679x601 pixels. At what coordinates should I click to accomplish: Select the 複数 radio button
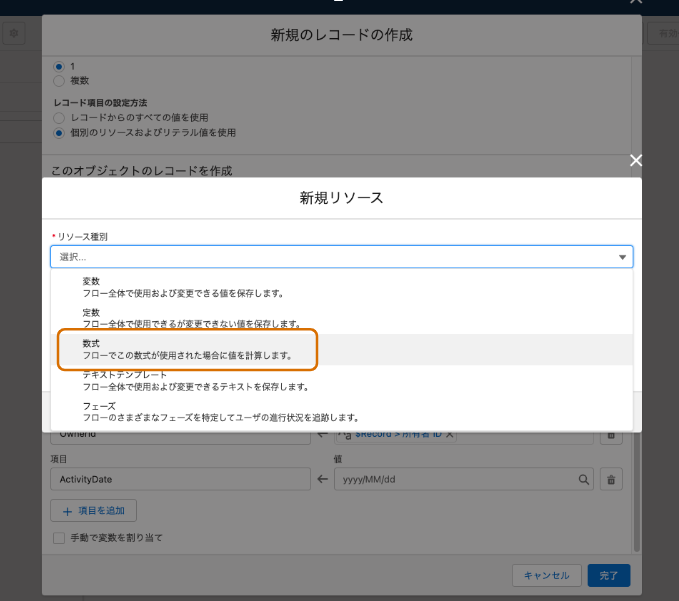pos(59,81)
